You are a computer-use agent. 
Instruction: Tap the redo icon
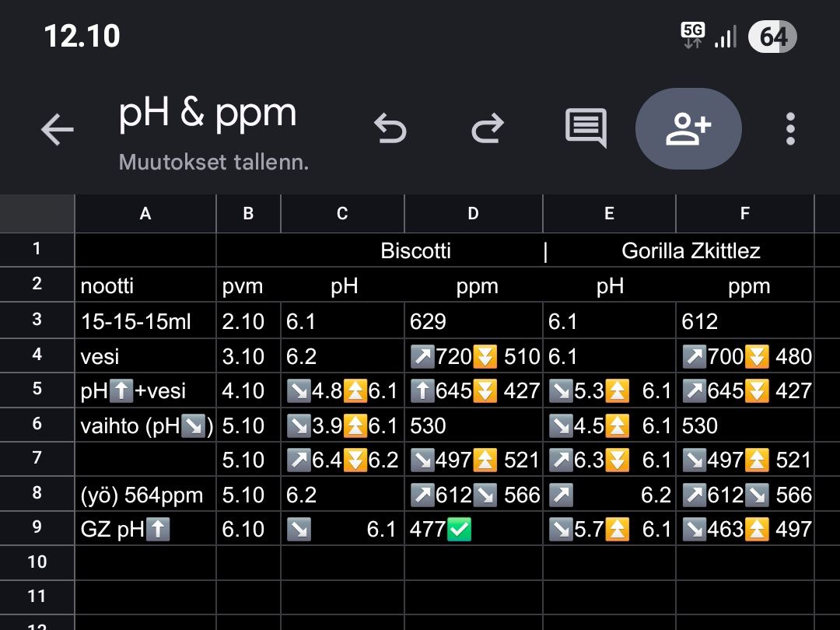(488, 128)
